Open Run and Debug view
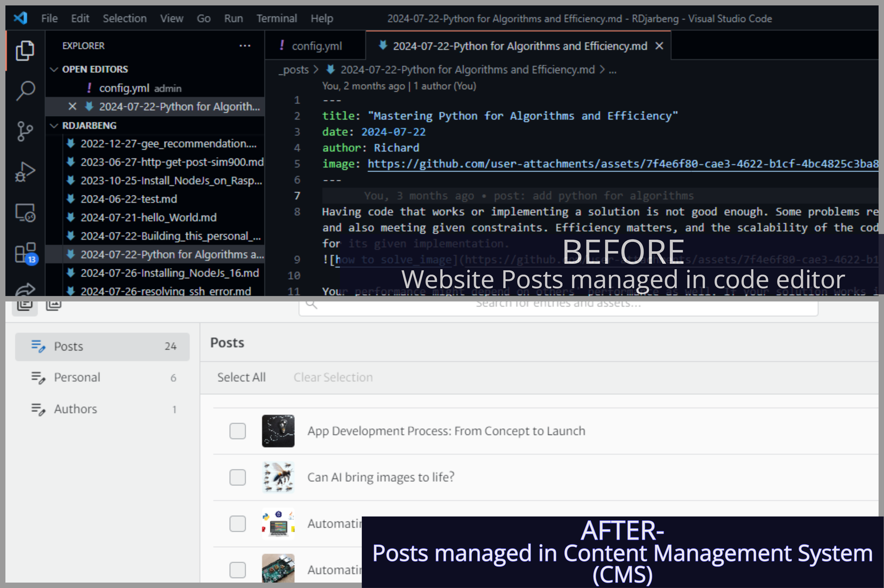 click(25, 172)
